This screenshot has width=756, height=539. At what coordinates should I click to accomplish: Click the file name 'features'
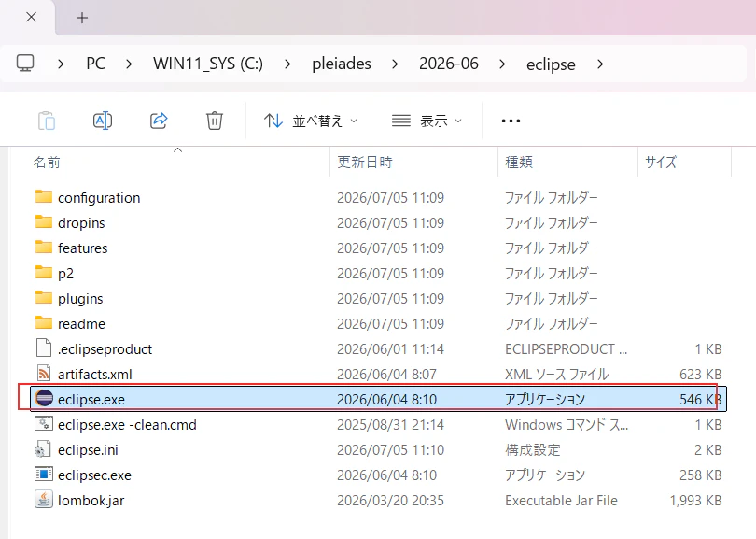tap(82, 248)
